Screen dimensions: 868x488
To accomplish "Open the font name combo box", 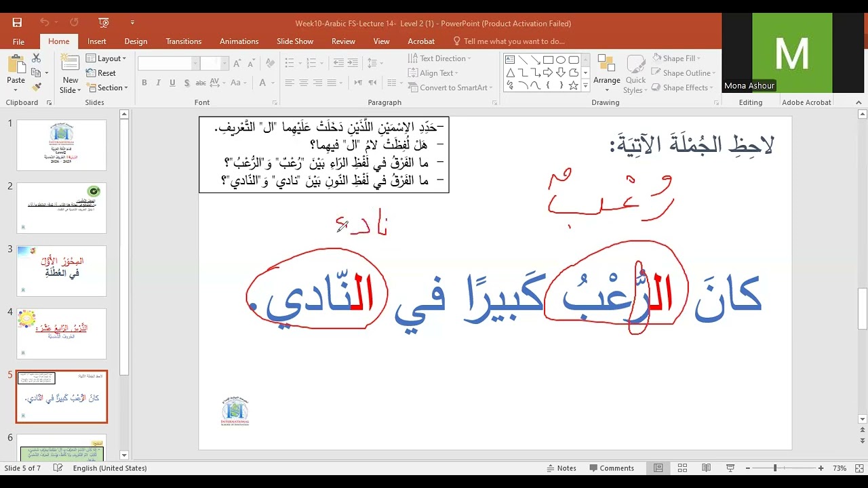I will click(x=168, y=63).
